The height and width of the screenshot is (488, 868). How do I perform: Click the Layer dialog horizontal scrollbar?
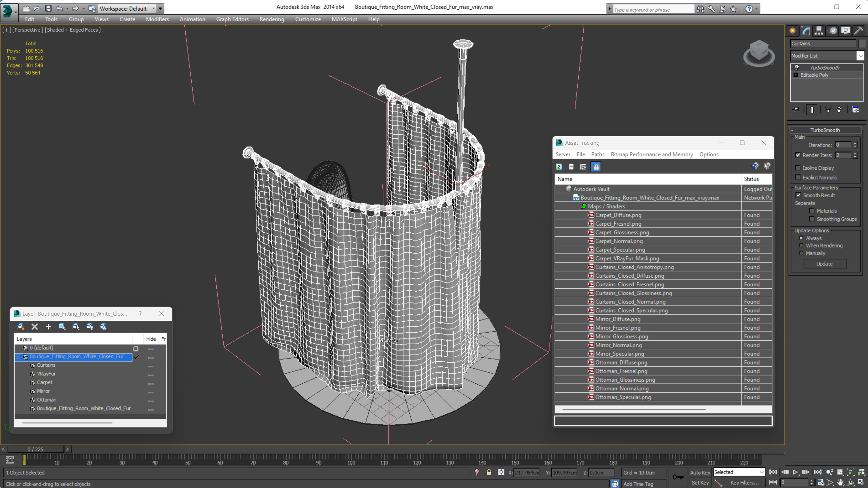[67, 423]
